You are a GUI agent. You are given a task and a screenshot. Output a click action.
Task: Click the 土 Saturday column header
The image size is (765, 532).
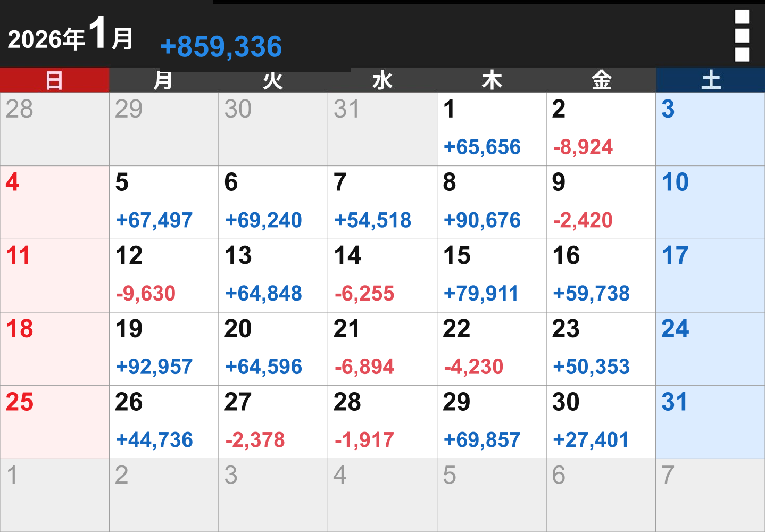(x=711, y=80)
